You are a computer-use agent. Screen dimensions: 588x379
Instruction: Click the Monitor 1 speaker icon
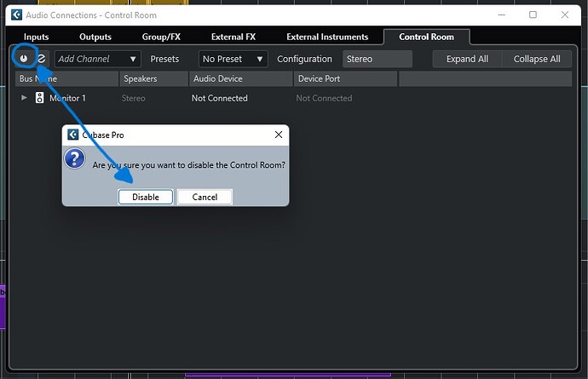point(39,98)
